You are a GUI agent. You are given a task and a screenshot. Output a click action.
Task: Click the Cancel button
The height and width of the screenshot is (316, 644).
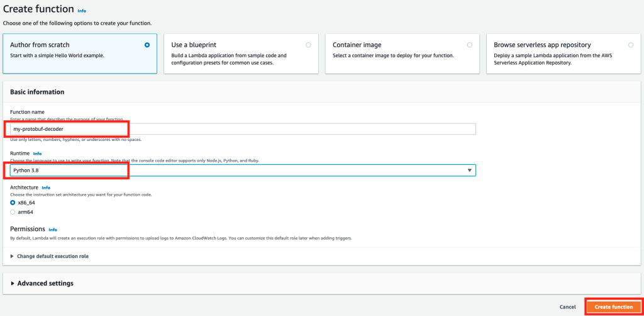(567, 307)
